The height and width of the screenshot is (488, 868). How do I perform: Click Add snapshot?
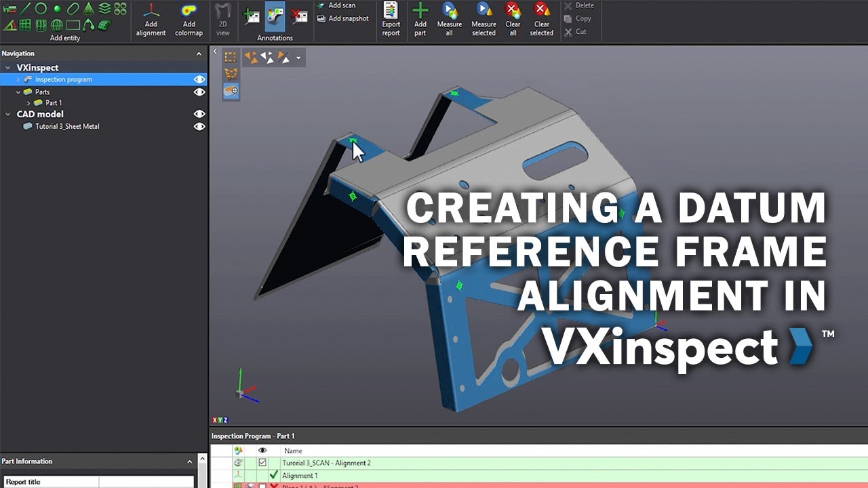coord(342,19)
